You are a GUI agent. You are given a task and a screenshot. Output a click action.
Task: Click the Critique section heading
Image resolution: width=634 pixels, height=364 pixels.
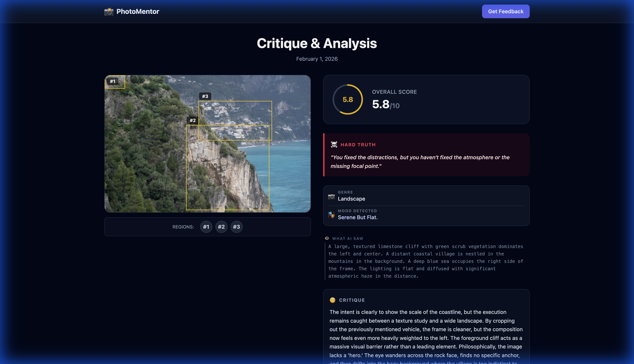pyautogui.click(x=352, y=300)
